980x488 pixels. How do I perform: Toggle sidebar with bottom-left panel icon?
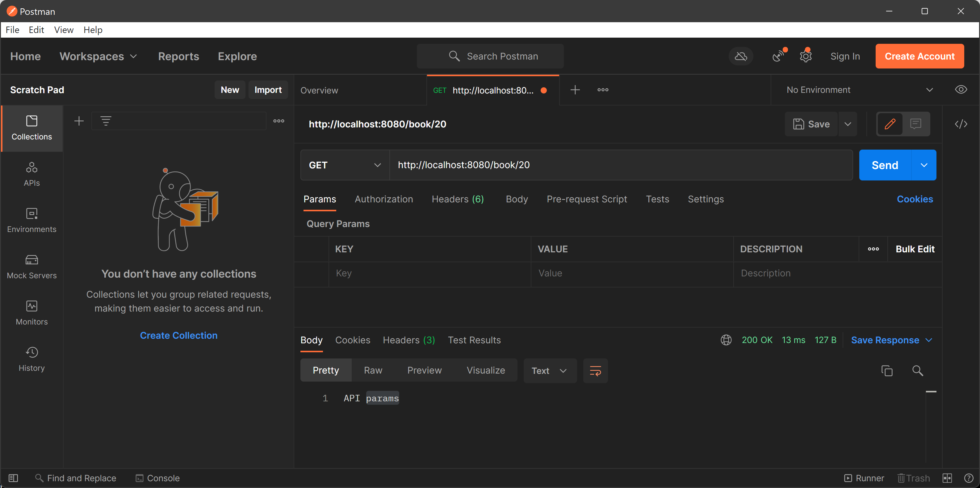pos(13,478)
